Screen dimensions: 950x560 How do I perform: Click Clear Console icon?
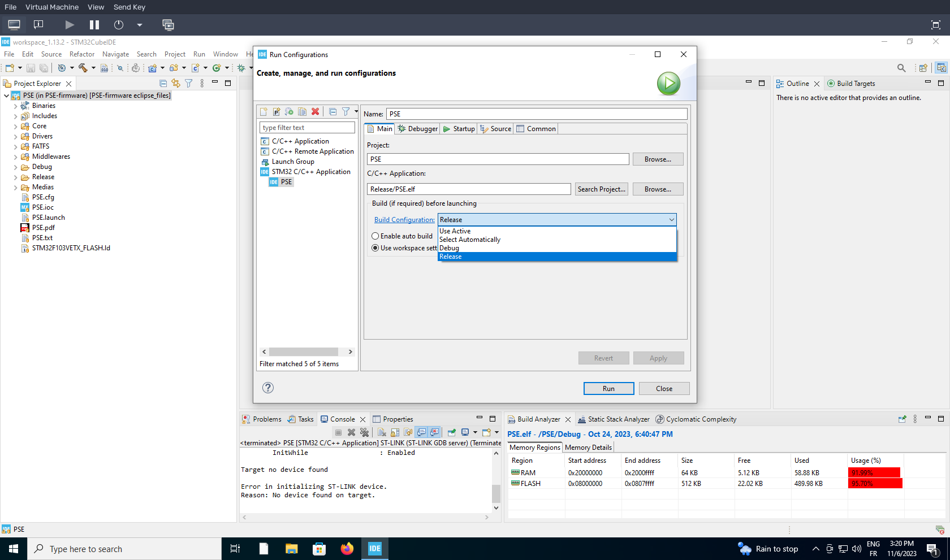(382, 432)
